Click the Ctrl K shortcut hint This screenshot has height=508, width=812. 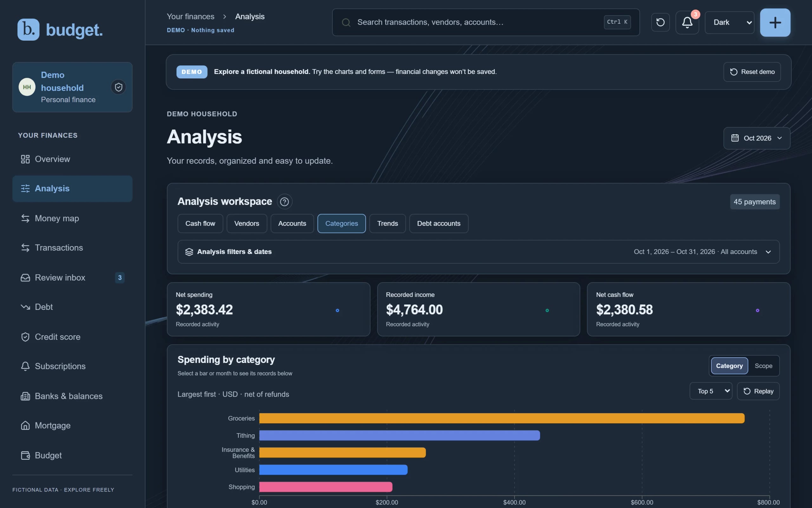coord(617,22)
